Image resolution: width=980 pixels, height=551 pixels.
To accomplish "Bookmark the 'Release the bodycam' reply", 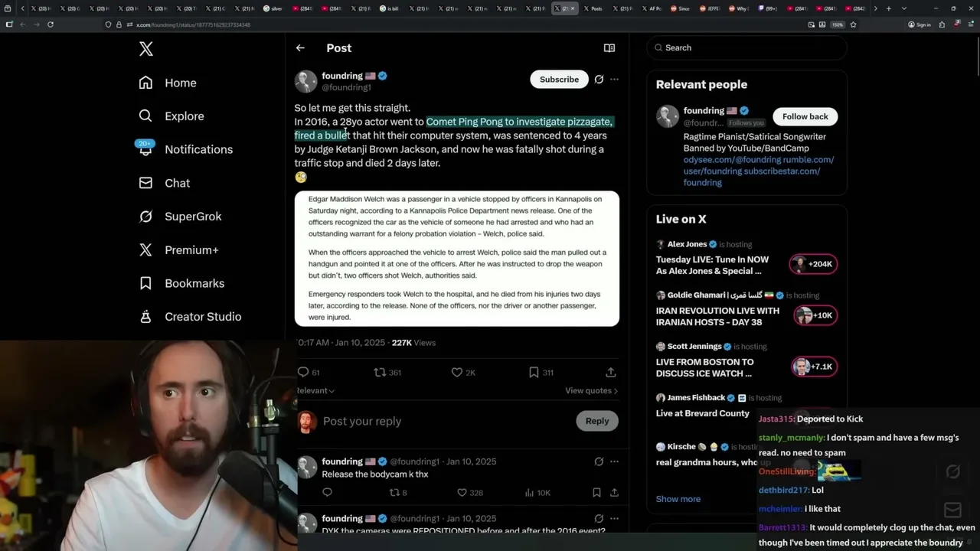I will point(596,493).
